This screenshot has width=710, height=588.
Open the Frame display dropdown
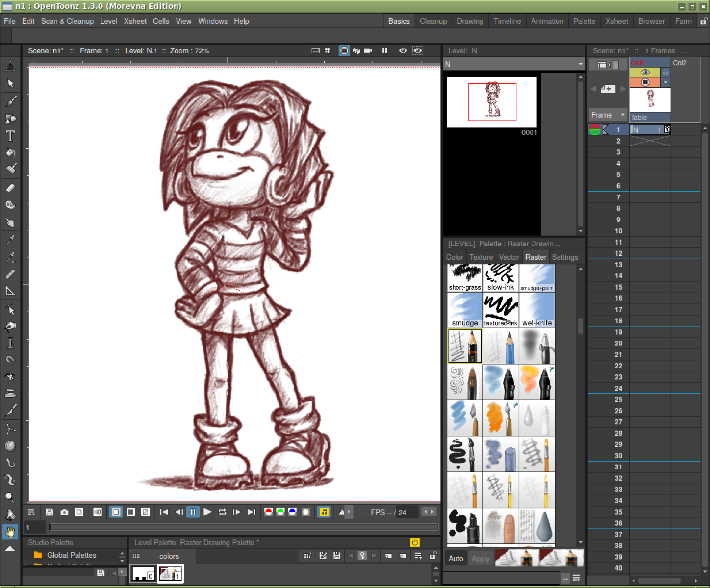tap(608, 115)
